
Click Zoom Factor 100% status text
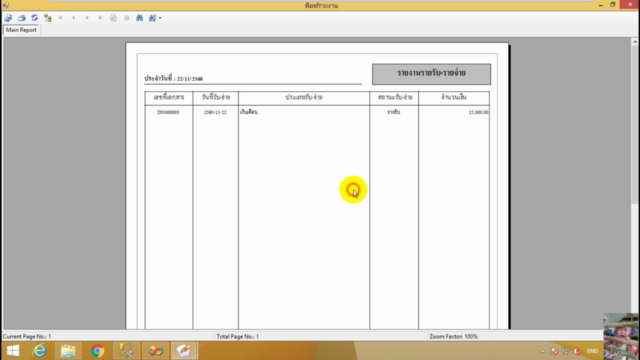(x=453, y=336)
